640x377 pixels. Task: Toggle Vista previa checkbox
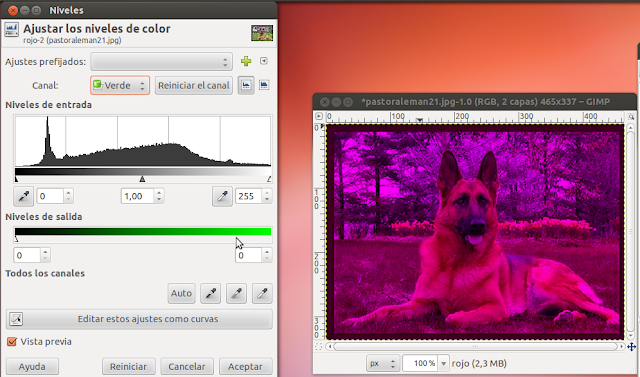click(x=12, y=342)
